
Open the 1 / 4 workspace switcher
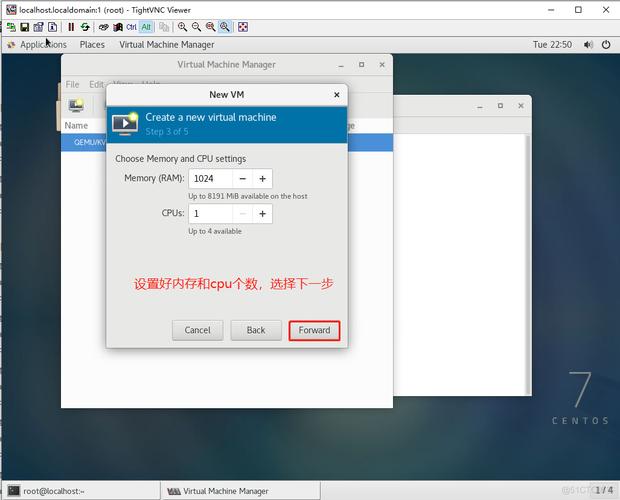click(604, 490)
